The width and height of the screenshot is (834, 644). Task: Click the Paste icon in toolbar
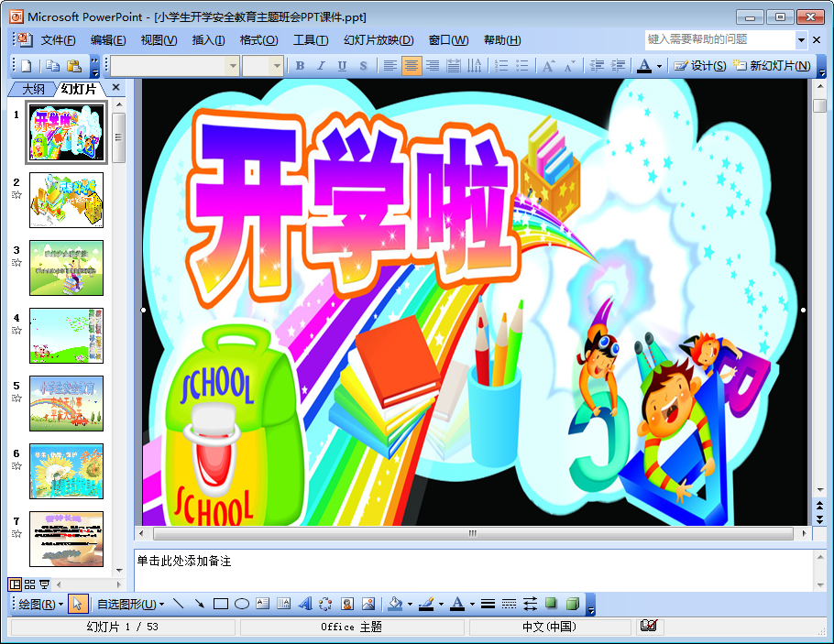click(x=74, y=66)
